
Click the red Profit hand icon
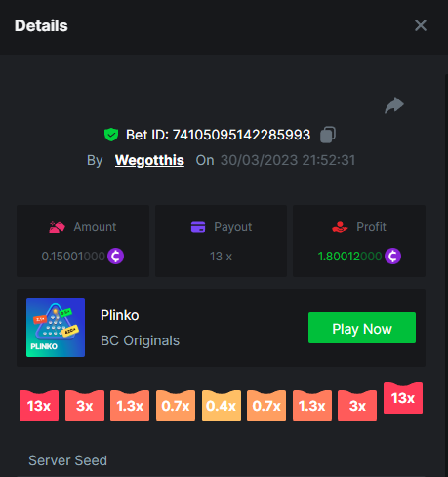[x=340, y=227]
